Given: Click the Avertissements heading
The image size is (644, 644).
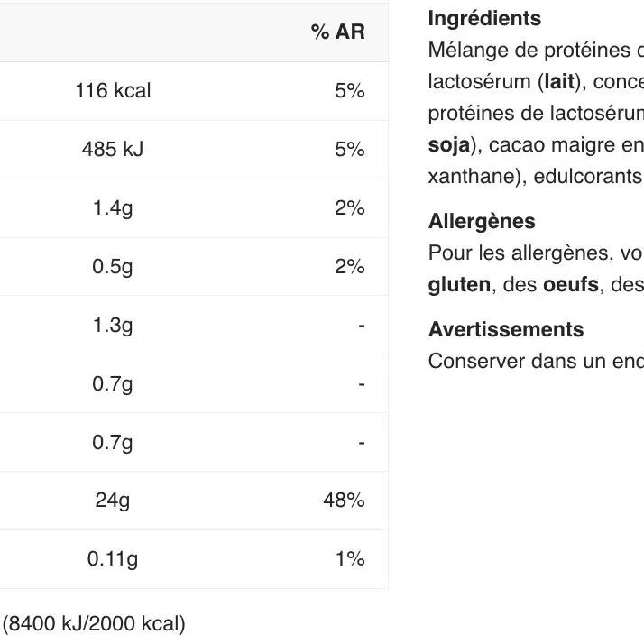Looking at the screenshot, I should [505, 330].
